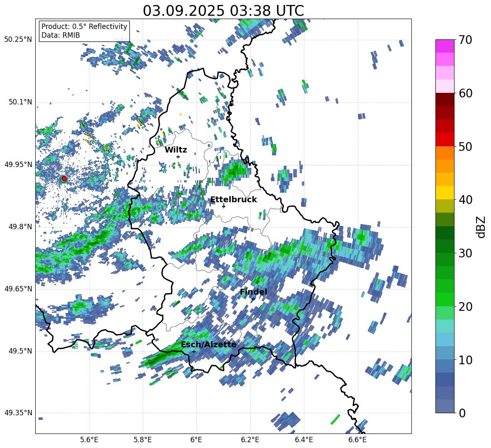
Task: Click the 6°E longitude label
Action: point(196,440)
